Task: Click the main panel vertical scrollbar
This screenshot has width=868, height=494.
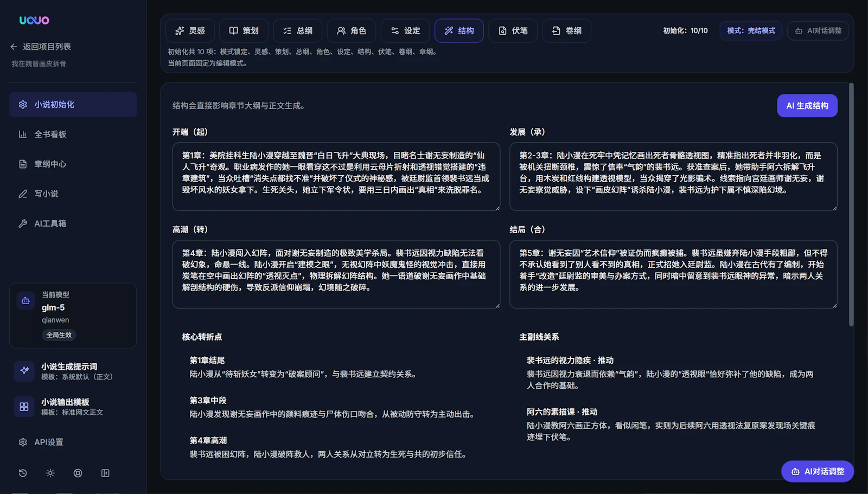Action: 851,204
